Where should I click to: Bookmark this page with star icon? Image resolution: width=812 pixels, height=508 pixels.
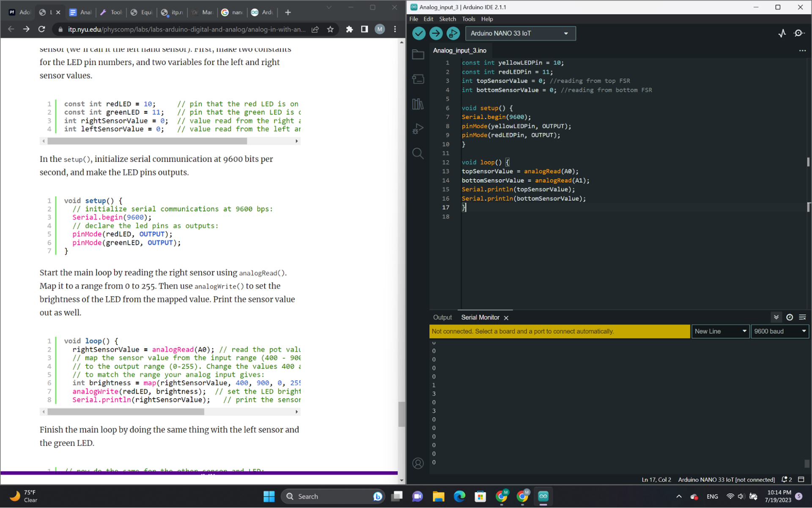[x=330, y=29]
